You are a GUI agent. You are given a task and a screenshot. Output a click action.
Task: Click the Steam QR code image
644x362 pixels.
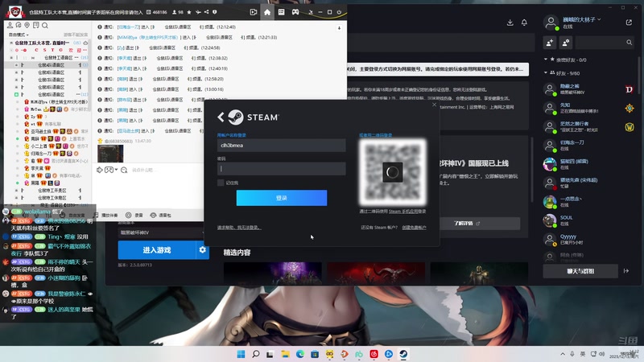click(x=393, y=172)
